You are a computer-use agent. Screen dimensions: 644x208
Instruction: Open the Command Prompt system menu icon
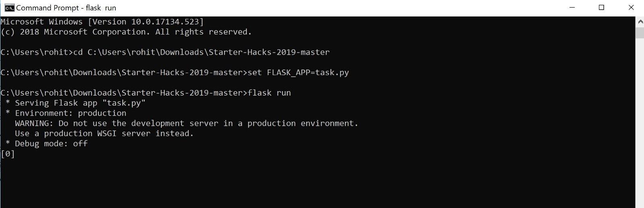(9, 8)
